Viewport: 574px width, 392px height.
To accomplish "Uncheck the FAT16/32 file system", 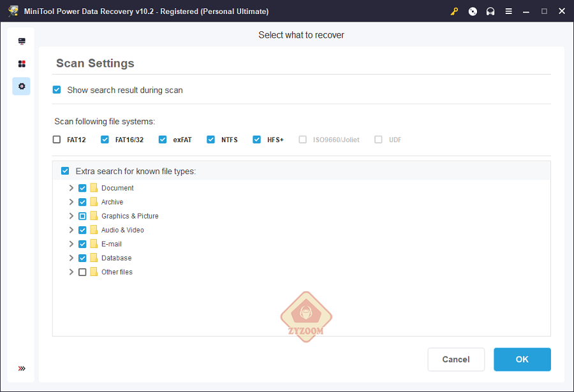I will tap(105, 140).
